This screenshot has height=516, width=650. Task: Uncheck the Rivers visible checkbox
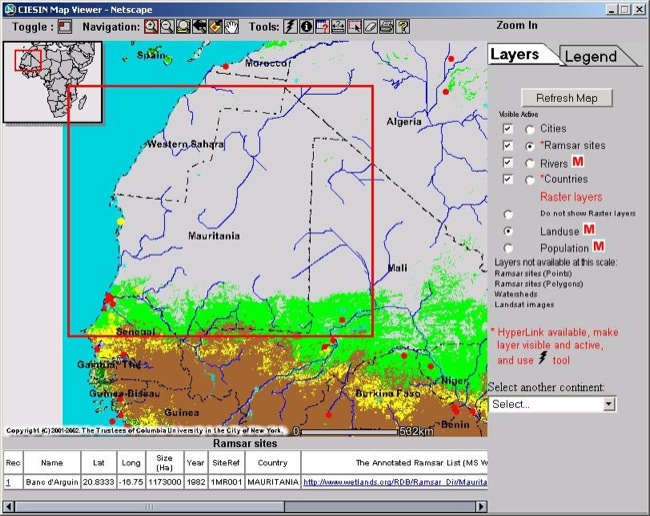tap(508, 163)
